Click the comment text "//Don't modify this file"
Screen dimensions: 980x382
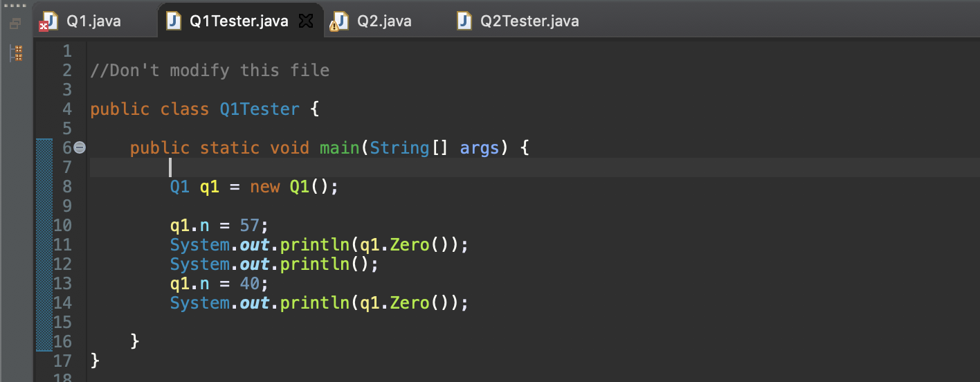(x=210, y=70)
